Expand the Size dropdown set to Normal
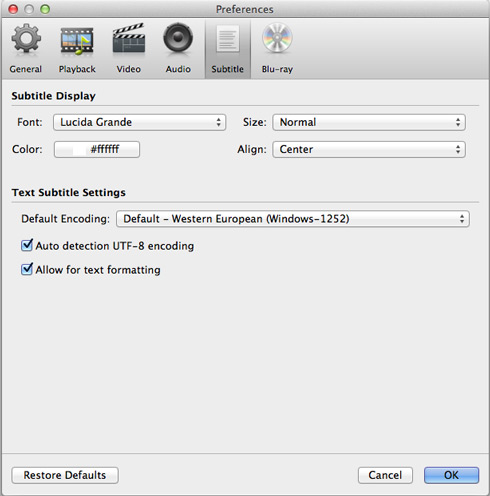Viewport: 490px width, 496px height. [x=369, y=122]
